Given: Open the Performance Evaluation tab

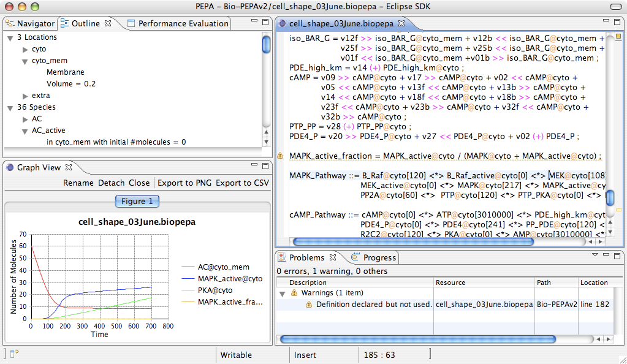Looking at the screenshot, I should [183, 23].
